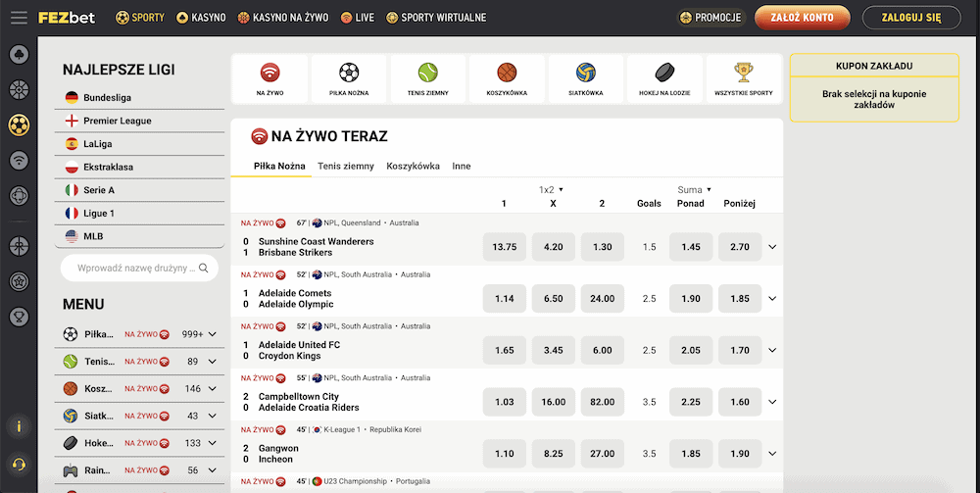Select the Wszystkie Sporty trophy tile
Viewport: 980px width, 493px height.
744,79
